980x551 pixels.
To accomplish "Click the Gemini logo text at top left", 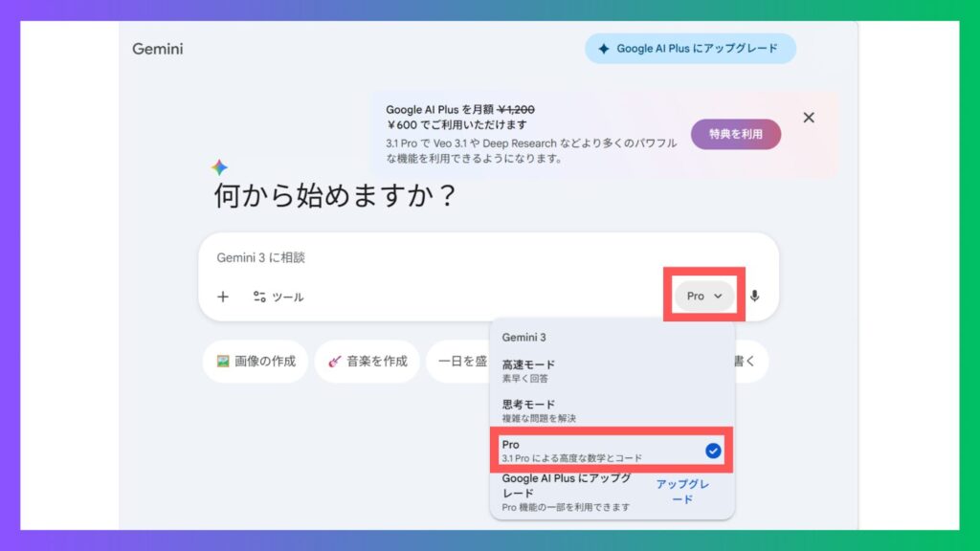I will point(158,49).
